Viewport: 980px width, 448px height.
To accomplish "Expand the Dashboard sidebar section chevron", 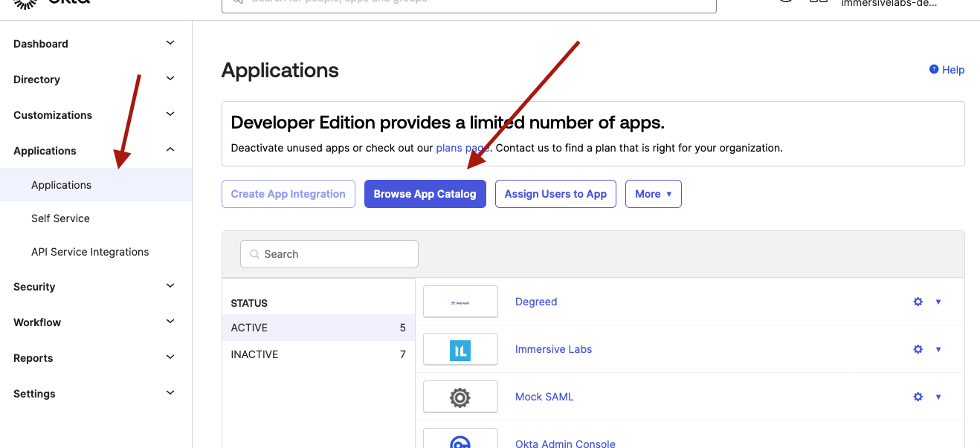I will click(170, 43).
